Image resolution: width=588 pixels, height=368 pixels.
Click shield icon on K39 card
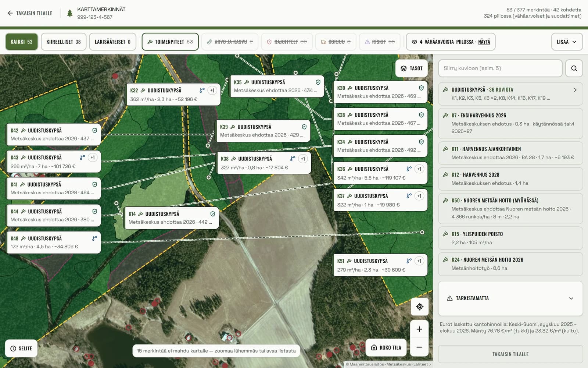304,127
